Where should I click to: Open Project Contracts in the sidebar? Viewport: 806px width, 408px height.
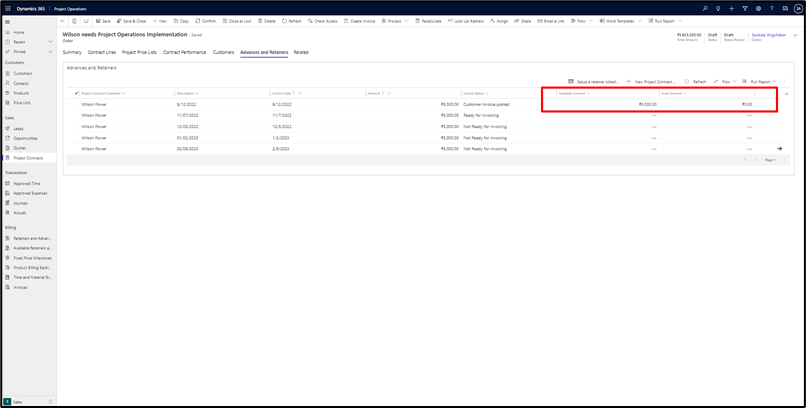coord(27,158)
